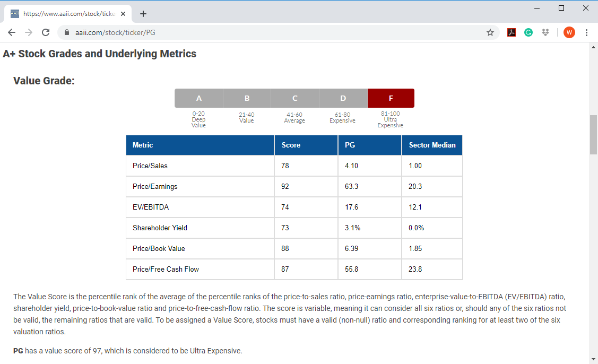Select the A grade box
This screenshot has height=364, width=598.
[x=198, y=98]
